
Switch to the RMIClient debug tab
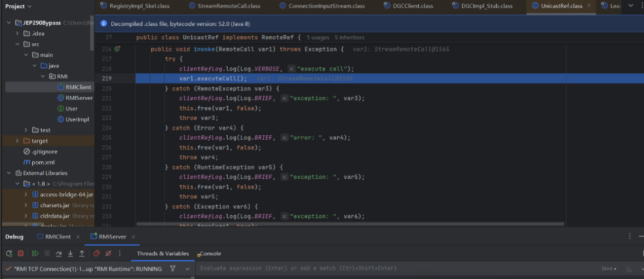[x=54, y=237]
